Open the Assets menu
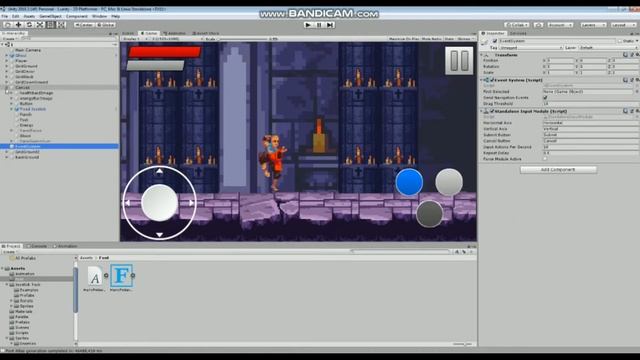The height and width of the screenshot is (360, 640). (29, 16)
